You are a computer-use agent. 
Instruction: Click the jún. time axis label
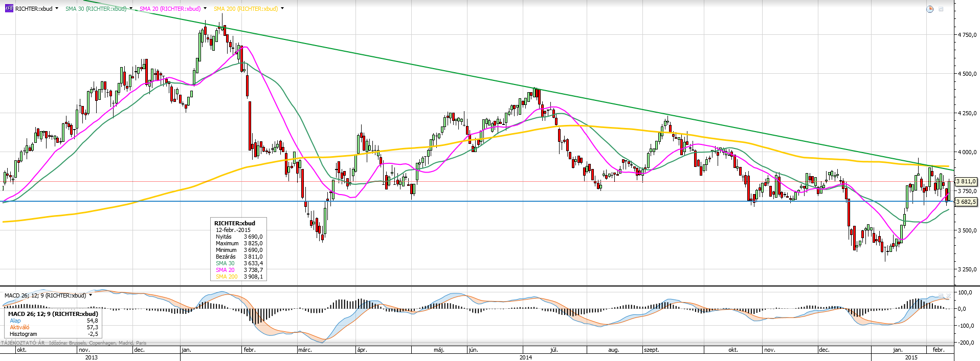tap(473, 350)
